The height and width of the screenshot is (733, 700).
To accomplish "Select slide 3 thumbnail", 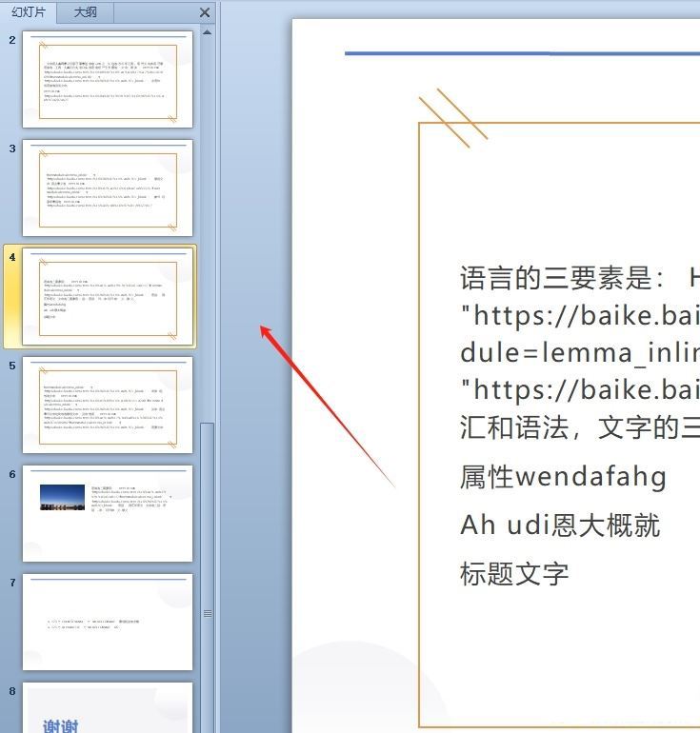I will [x=108, y=188].
